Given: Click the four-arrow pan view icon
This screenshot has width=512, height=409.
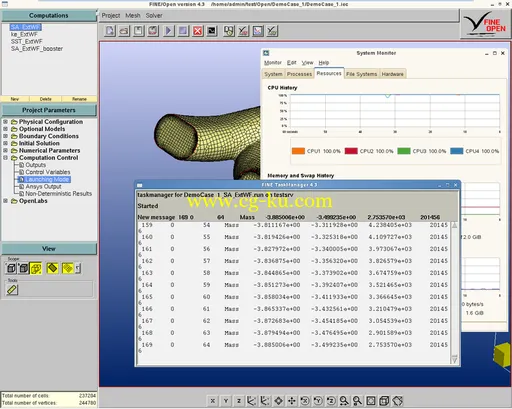Looking at the screenshot, I should 292,401.
